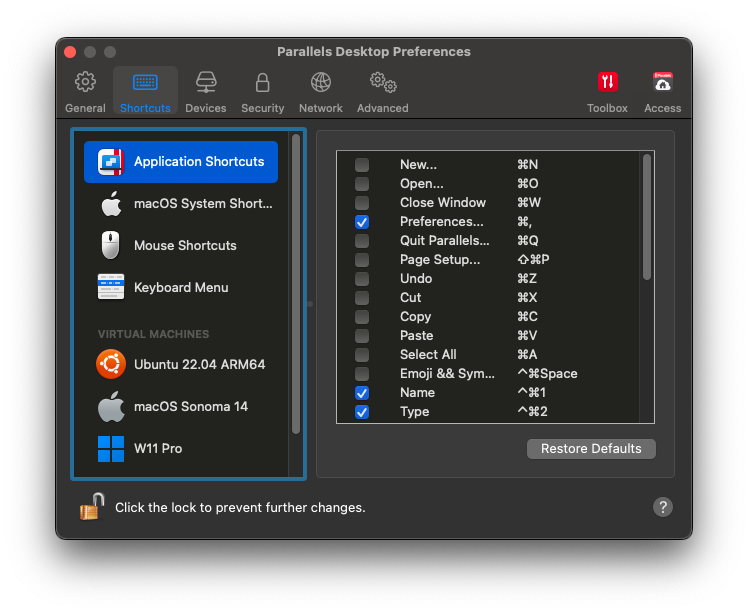This screenshot has width=748, height=613.
Task: Uncheck the Name shortcut checkbox
Action: [x=362, y=393]
